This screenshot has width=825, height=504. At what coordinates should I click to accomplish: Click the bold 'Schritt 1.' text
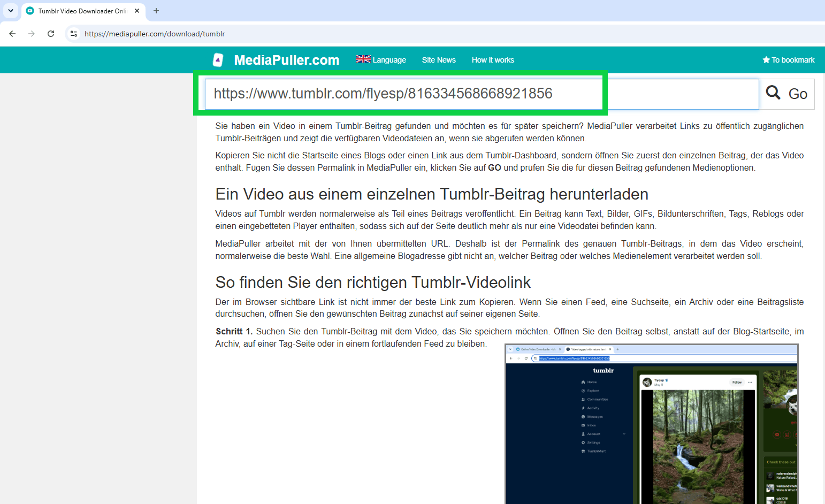(x=234, y=331)
